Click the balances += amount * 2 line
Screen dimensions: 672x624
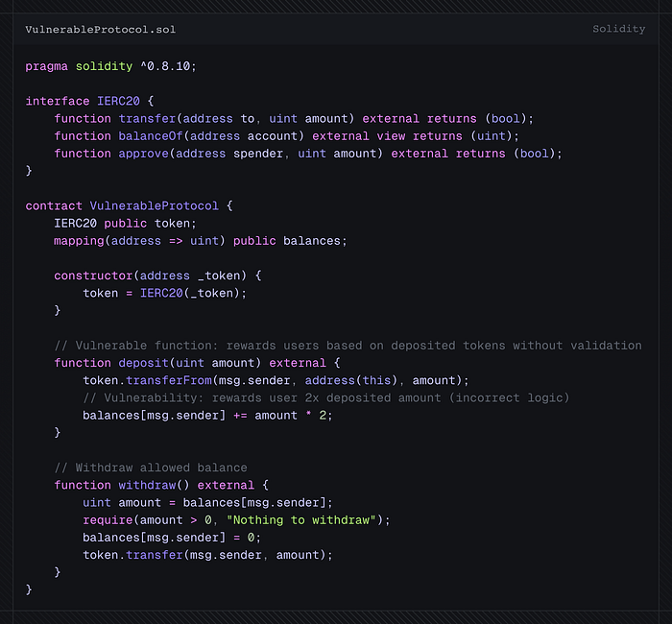click(x=207, y=416)
